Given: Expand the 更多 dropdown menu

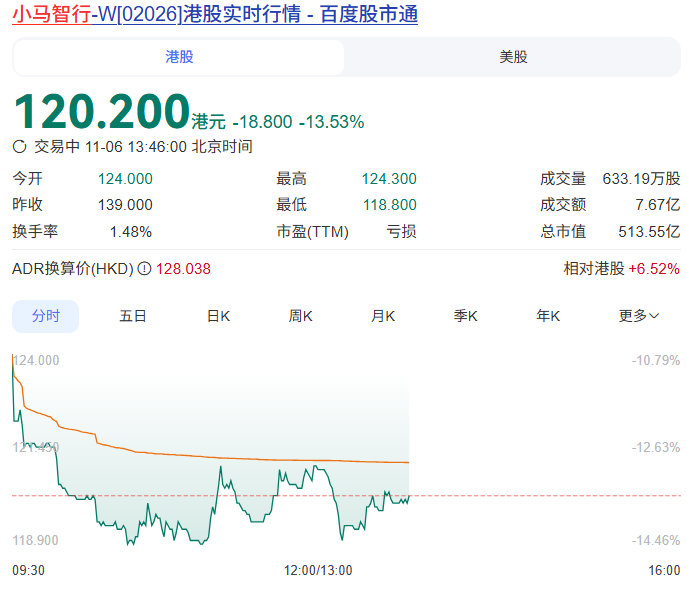Looking at the screenshot, I should point(639,316).
